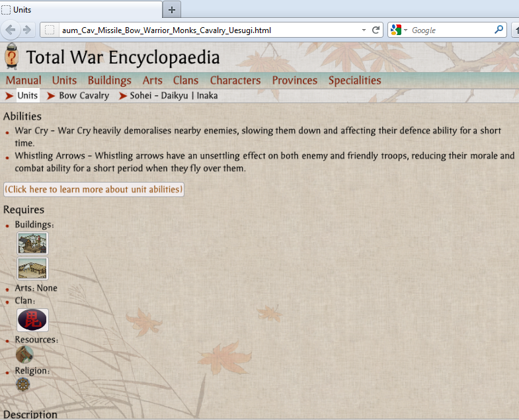Screen dimensions: 519x420
Task: Open the Units menu
Action: pyautogui.click(x=64, y=81)
